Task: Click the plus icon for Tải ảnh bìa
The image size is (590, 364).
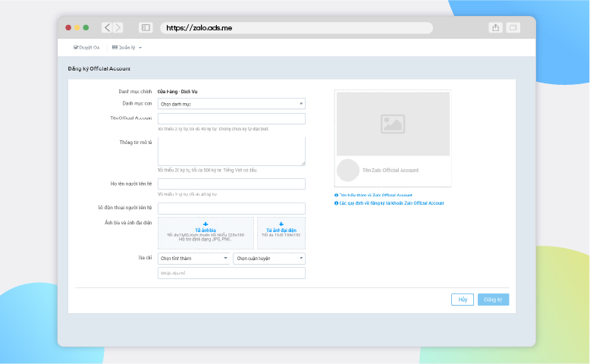Action: (x=206, y=224)
